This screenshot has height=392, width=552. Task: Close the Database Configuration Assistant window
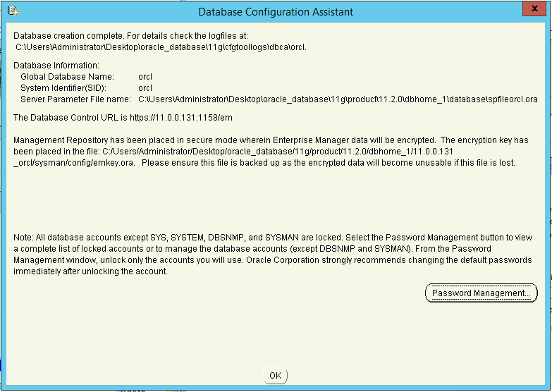[534, 8]
